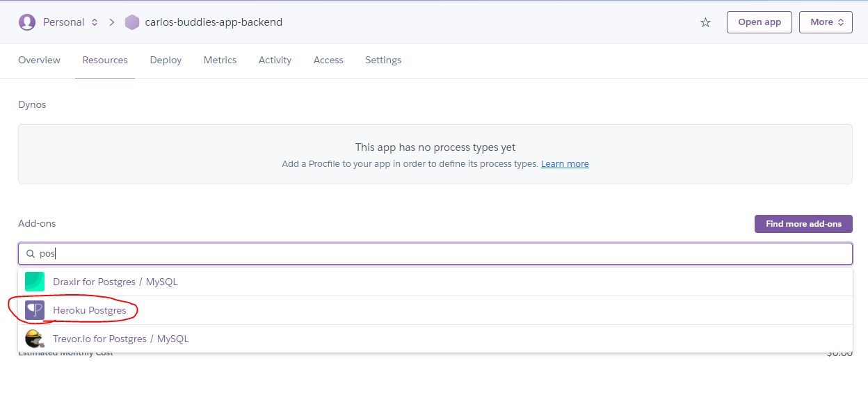Pick Trevor.io for Postgres / MySQL suggestion
This screenshot has height=411, width=868.
point(121,339)
